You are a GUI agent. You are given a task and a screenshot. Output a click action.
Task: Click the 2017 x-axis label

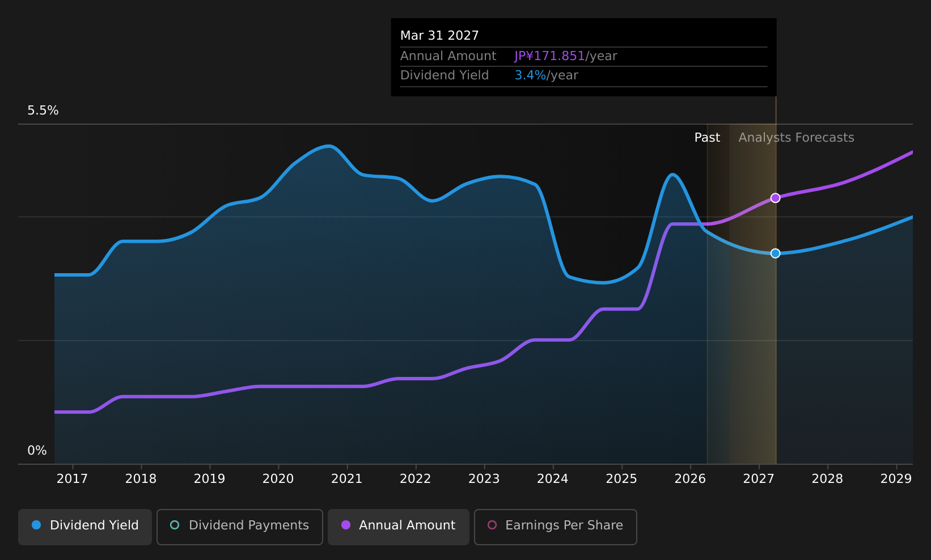(x=72, y=479)
